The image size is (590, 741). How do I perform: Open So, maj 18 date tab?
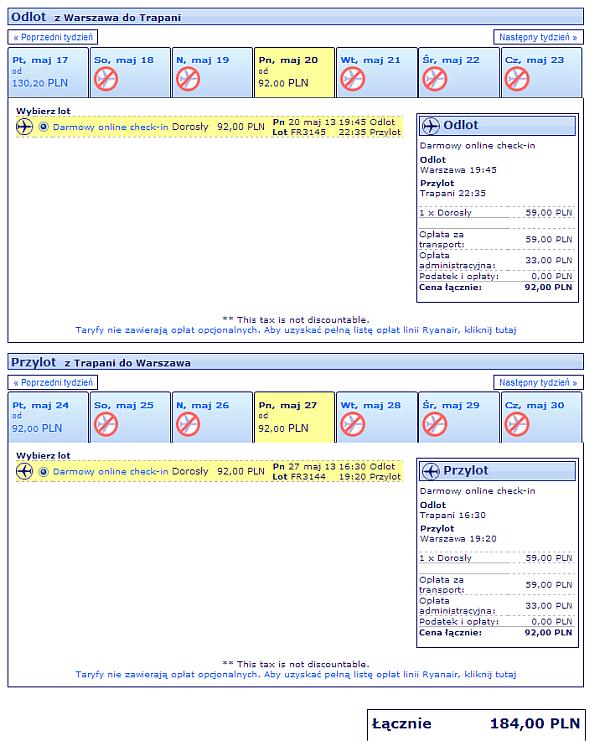click(x=130, y=72)
